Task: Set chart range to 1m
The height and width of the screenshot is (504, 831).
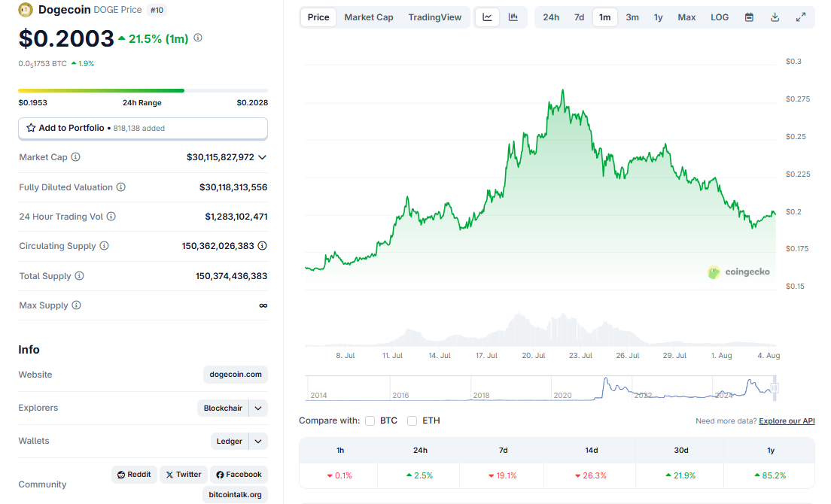Action: 604,17
